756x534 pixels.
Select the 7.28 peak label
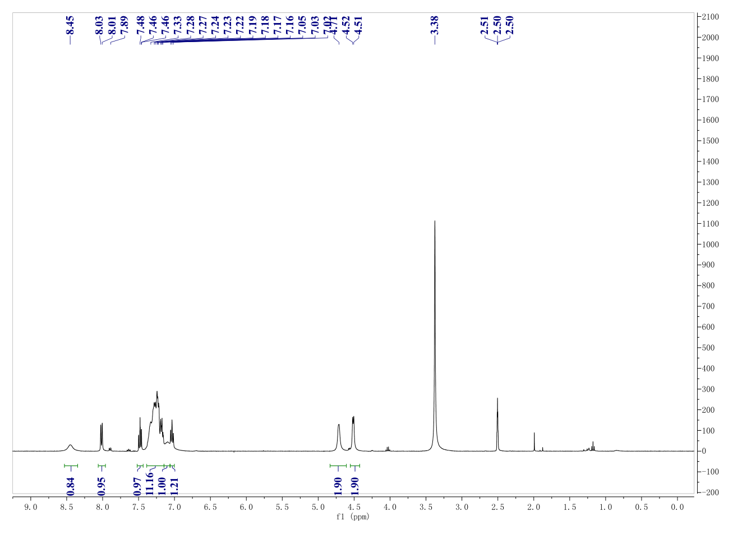point(190,25)
